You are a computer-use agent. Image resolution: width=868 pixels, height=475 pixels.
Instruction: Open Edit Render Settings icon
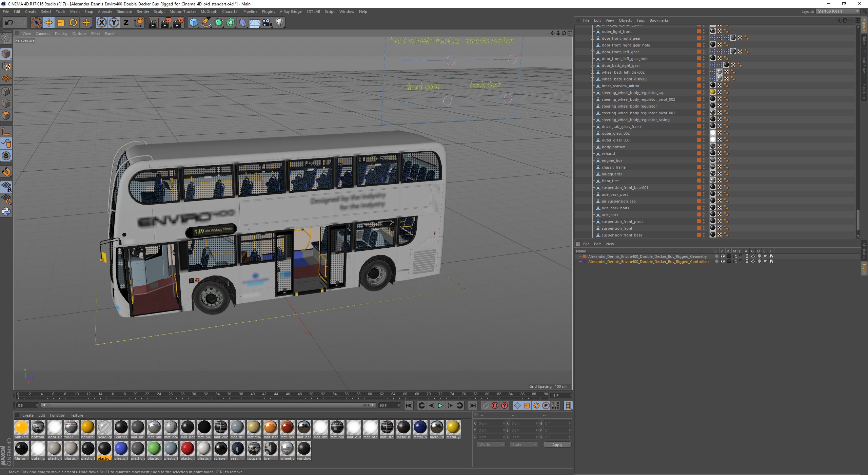click(178, 23)
